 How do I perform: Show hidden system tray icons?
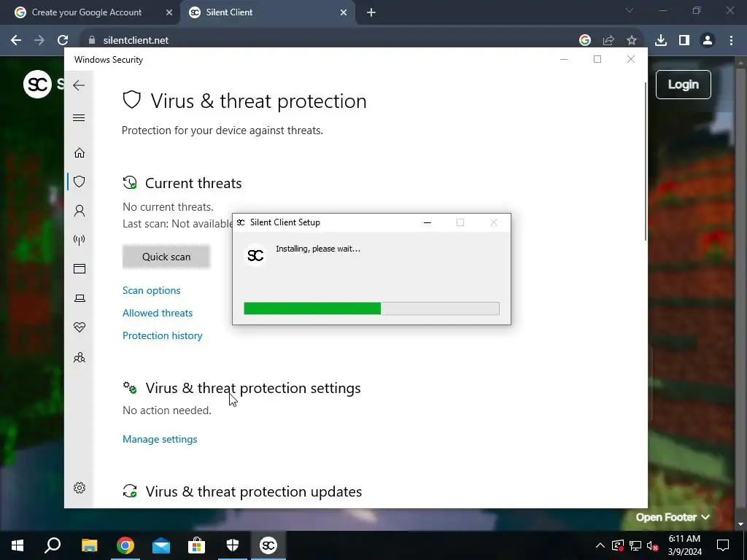[600, 545]
